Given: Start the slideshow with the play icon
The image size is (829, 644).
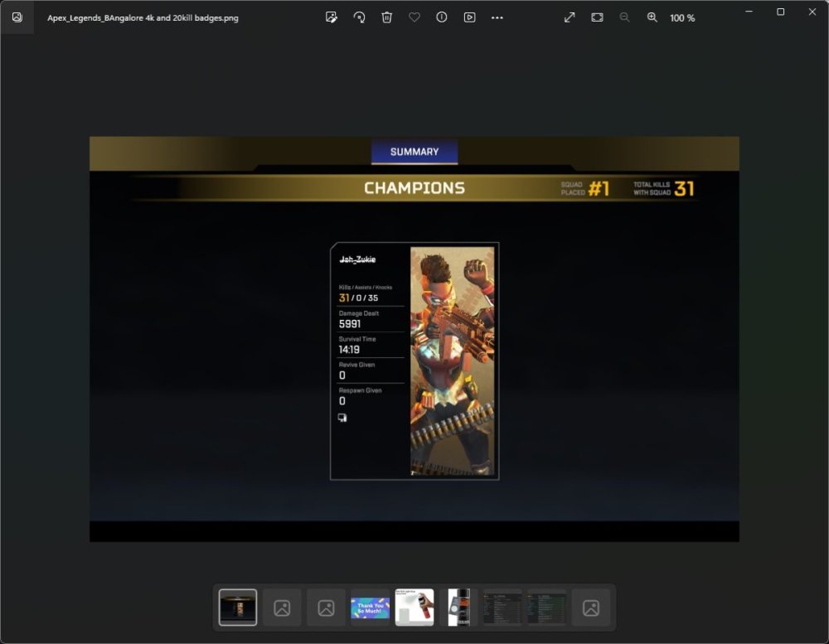Looking at the screenshot, I should tap(469, 17).
